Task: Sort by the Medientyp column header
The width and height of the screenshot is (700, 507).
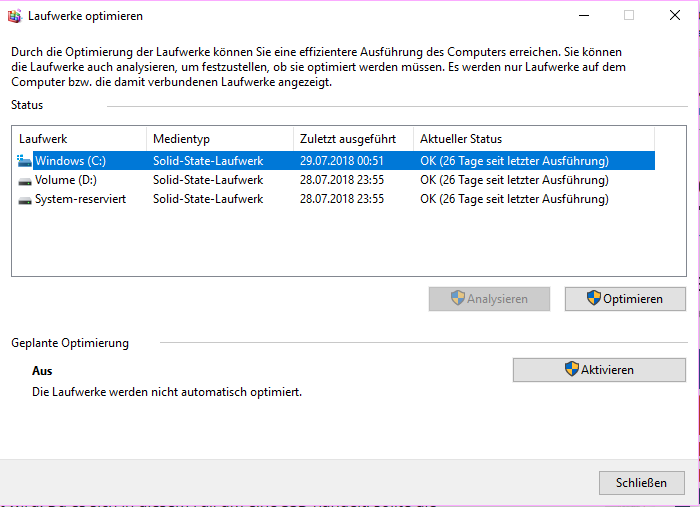Action: click(220, 139)
